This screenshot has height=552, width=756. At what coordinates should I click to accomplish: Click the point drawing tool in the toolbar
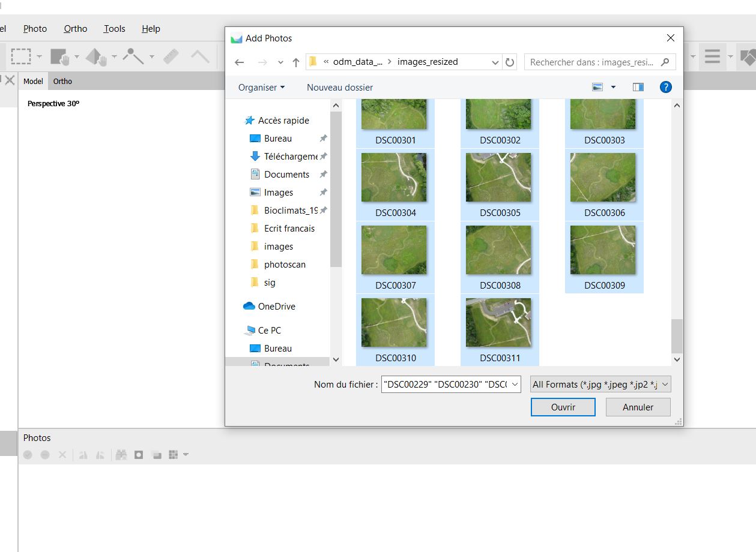[x=133, y=56]
